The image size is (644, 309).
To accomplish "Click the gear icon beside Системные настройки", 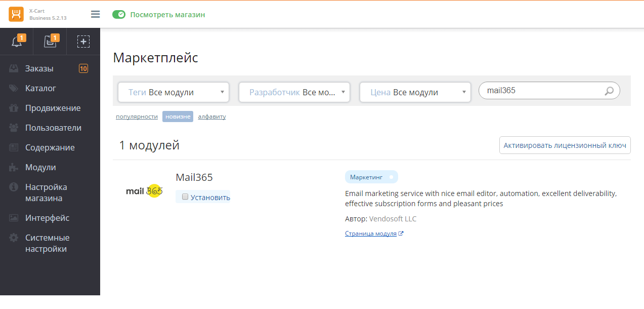I will tap(14, 238).
